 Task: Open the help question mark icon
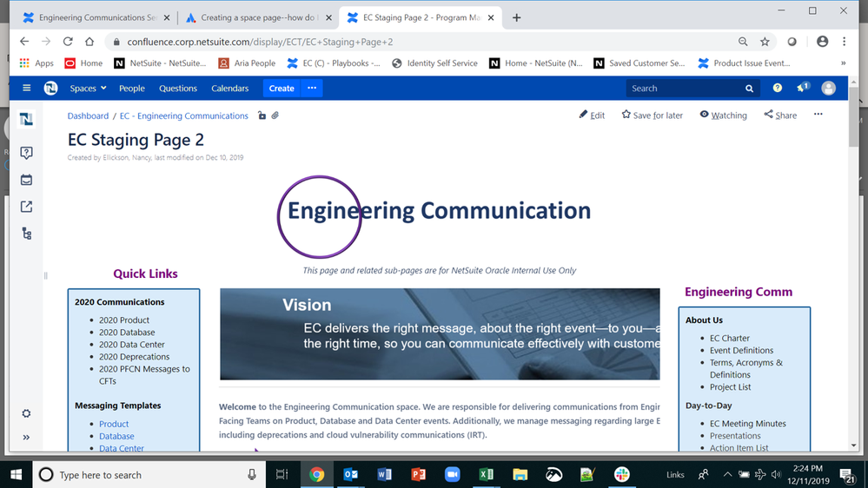pos(778,88)
